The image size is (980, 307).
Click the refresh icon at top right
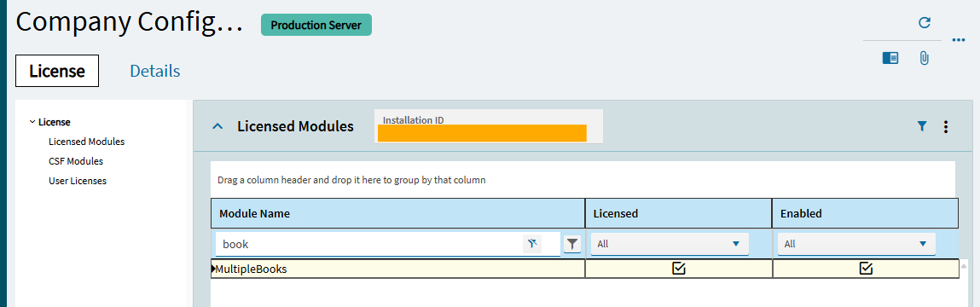[925, 23]
